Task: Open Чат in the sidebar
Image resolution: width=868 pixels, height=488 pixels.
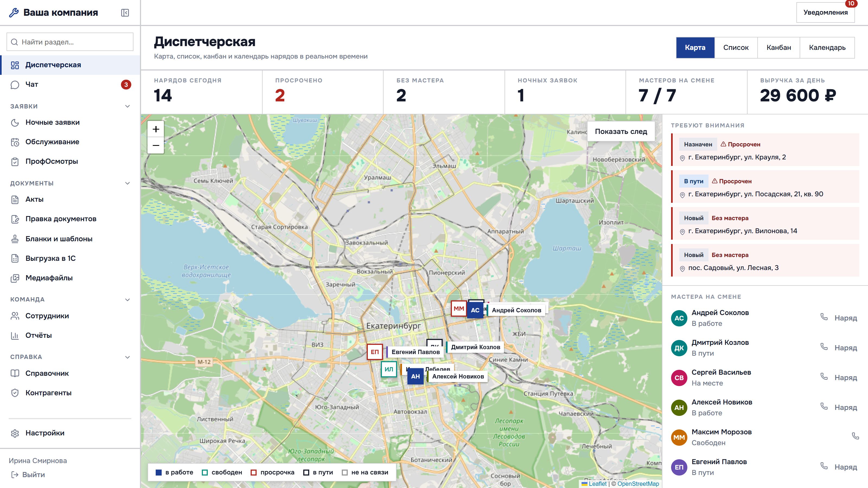Action: click(x=70, y=85)
